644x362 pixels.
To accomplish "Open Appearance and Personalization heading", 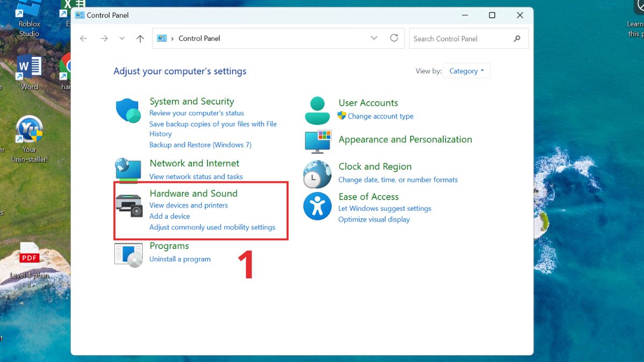I will click(405, 139).
